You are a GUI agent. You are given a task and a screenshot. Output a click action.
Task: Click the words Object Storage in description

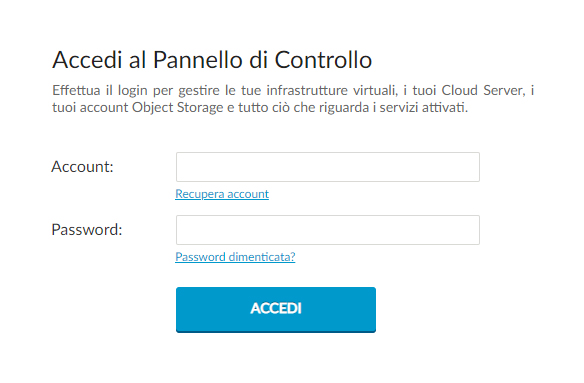[178, 108]
